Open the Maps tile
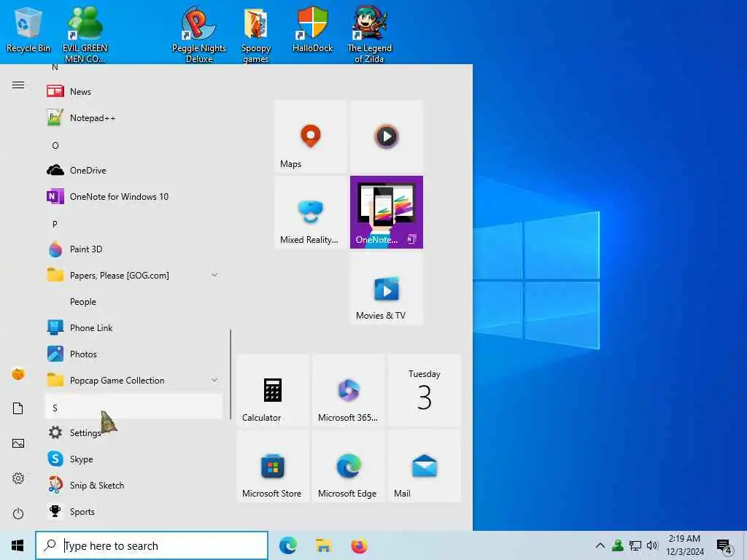 click(x=311, y=136)
